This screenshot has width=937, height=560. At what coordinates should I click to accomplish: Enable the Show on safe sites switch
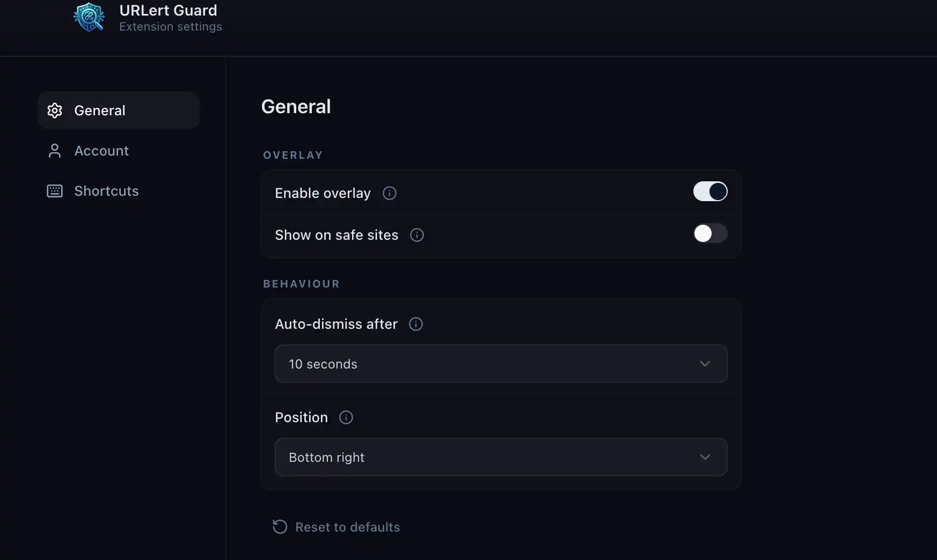tap(709, 233)
